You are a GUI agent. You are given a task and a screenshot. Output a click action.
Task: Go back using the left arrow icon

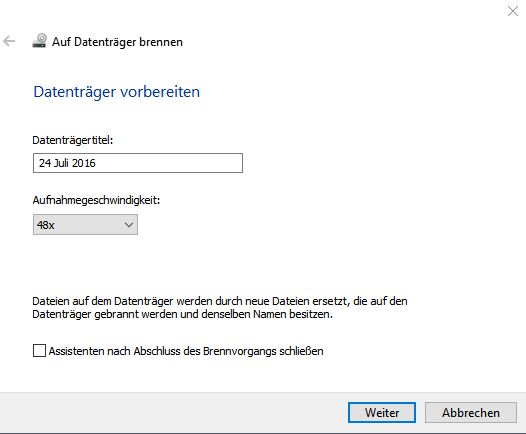pos(9,42)
